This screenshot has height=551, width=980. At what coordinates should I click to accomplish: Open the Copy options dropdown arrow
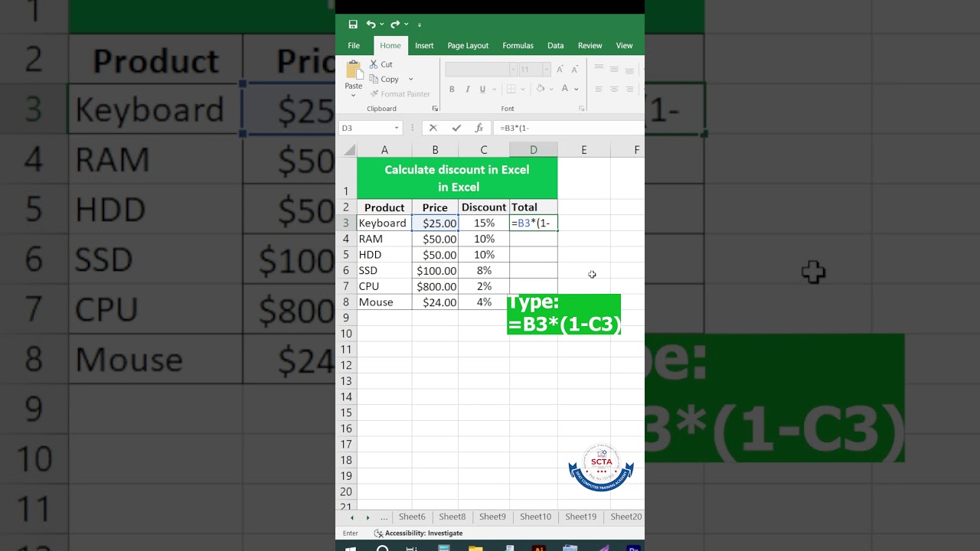(x=410, y=79)
